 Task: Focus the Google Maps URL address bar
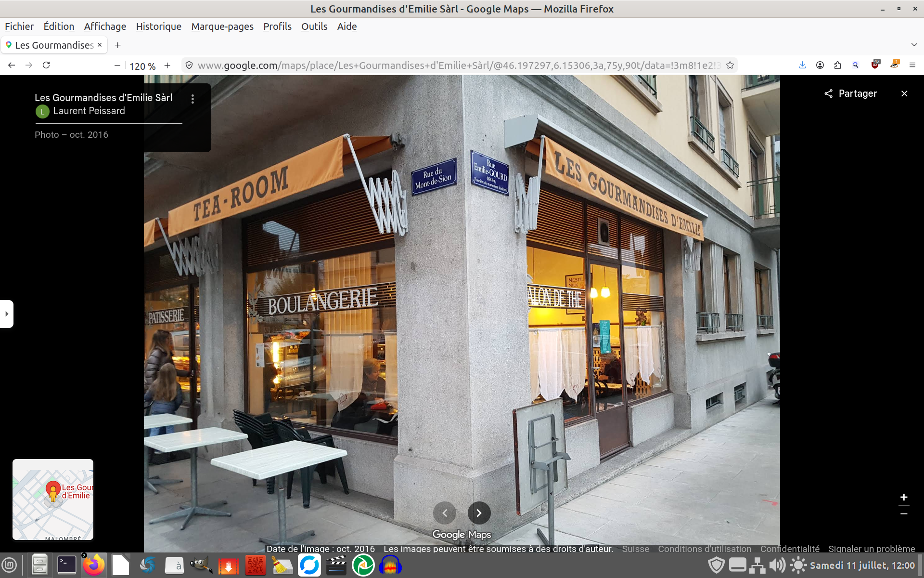(x=459, y=66)
